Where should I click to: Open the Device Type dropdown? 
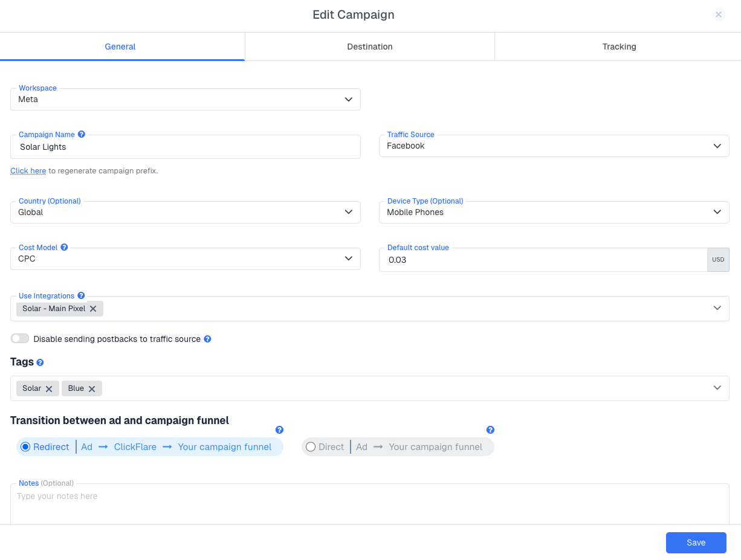click(x=554, y=213)
